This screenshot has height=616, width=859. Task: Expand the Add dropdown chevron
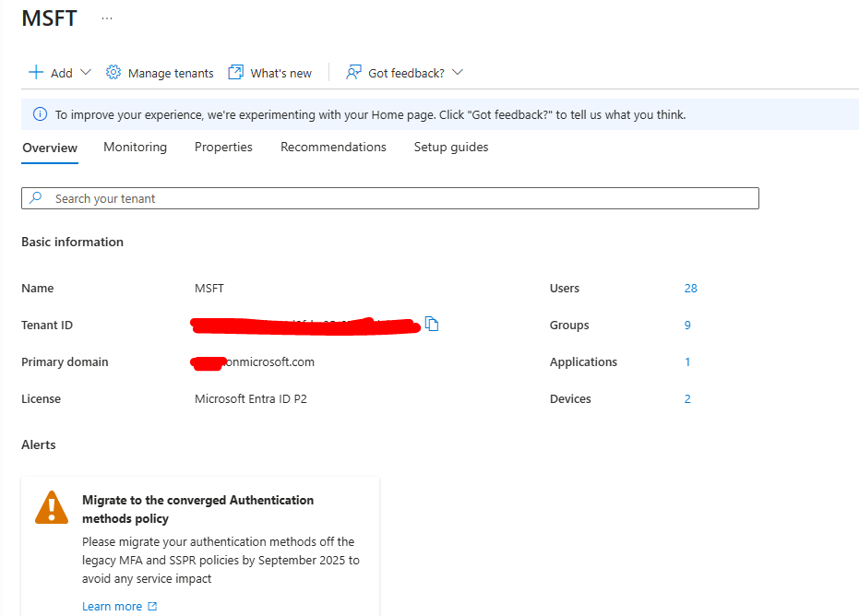click(x=86, y=72)
